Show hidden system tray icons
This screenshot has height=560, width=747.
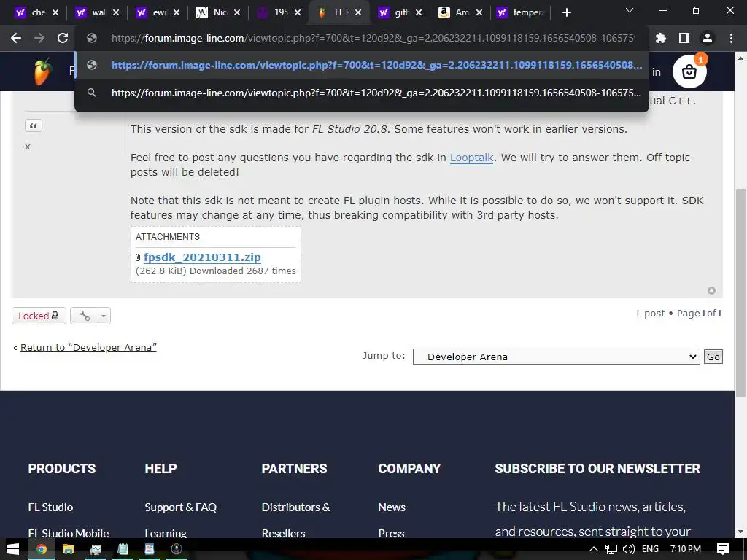pos(594,549)
